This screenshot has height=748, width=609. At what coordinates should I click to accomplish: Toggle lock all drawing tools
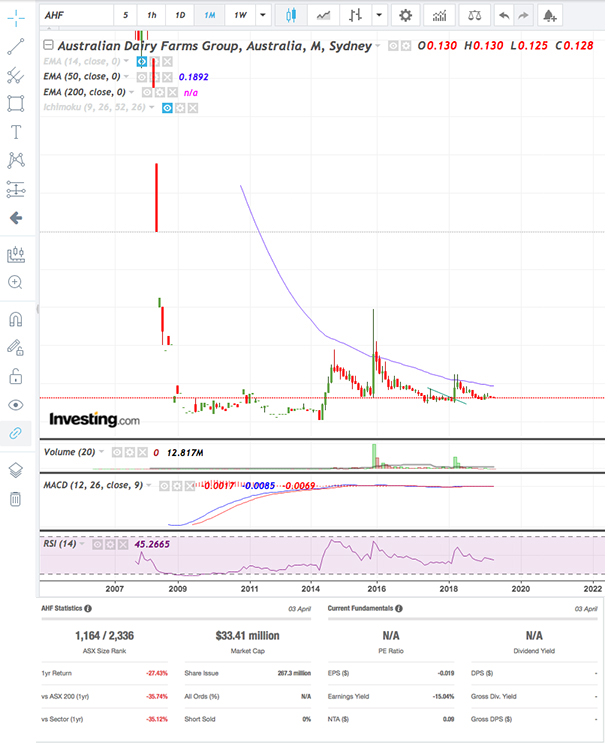click(16, 376)
